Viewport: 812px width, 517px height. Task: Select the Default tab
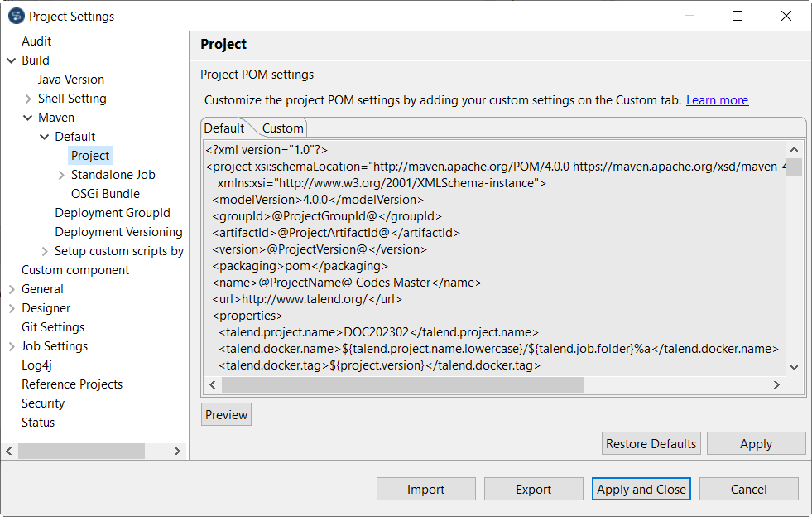(x=223, y=128)
